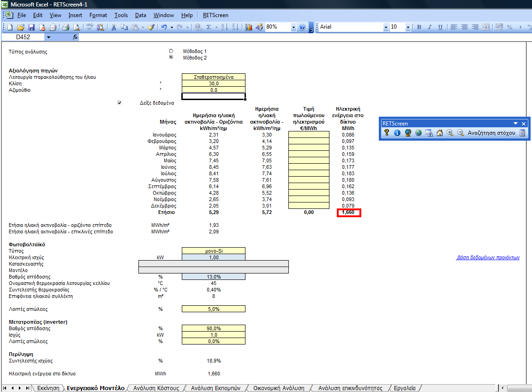Select the Μέθοδος 1 radio button
This screenshot has width=532, height=392.
click(171, 51)
